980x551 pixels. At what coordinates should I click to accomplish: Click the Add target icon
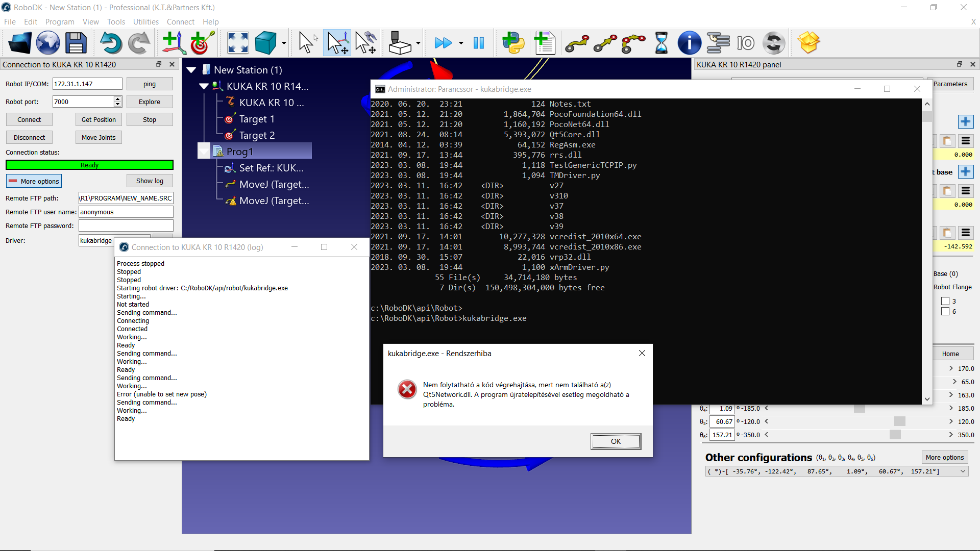(x=202, y=43)
